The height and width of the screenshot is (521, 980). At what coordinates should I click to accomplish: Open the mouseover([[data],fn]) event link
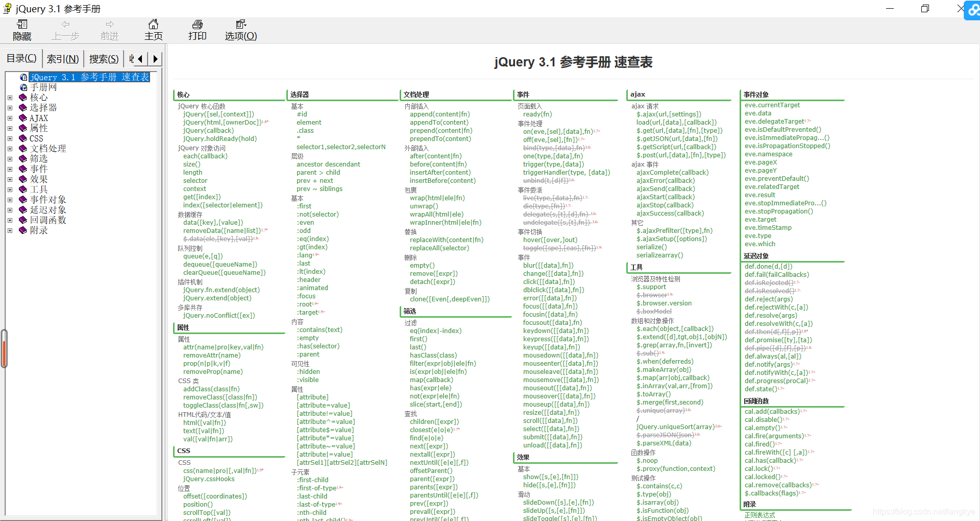tap(559, 396)
